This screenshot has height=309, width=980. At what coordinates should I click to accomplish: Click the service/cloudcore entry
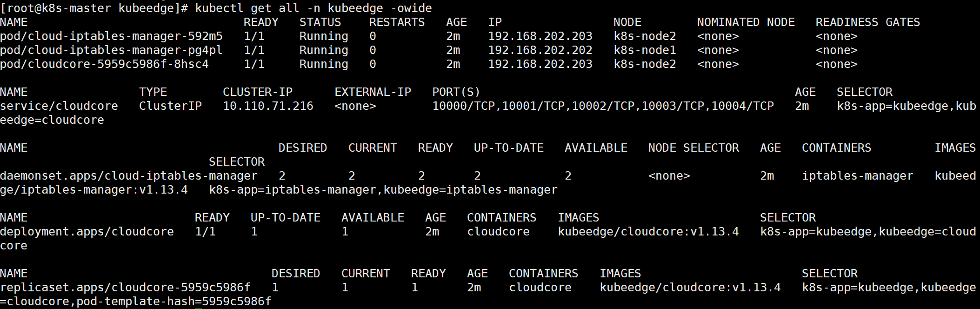point(59,106)
